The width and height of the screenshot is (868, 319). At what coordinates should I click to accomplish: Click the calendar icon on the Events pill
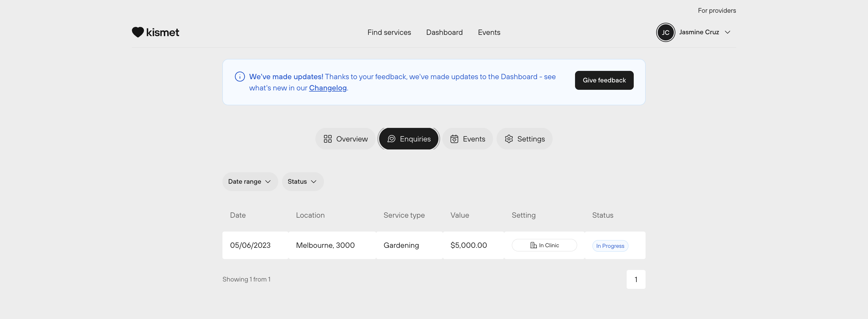pos(454,139)
